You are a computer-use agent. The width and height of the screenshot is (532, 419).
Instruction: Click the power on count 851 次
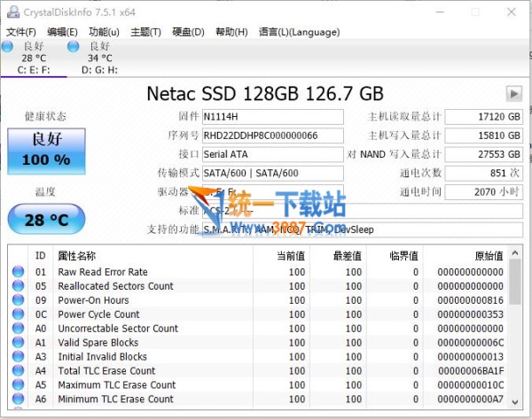[484, 174]
